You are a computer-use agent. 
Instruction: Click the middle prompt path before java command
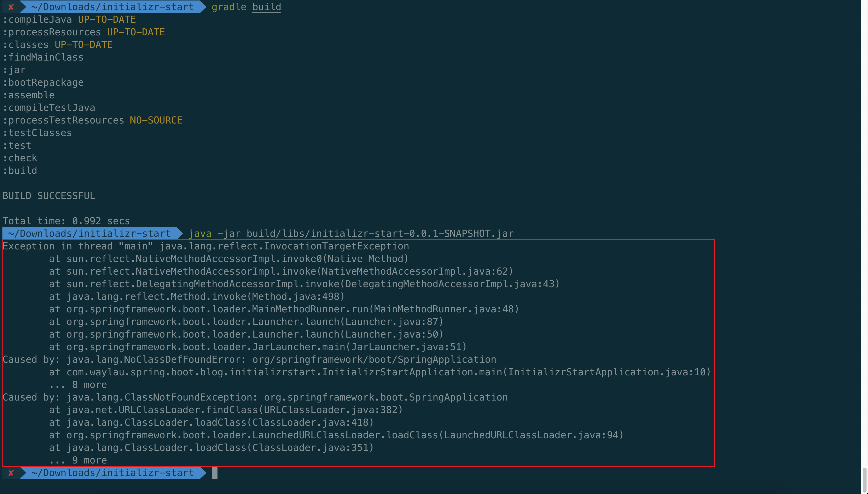(x=89, y=233)
